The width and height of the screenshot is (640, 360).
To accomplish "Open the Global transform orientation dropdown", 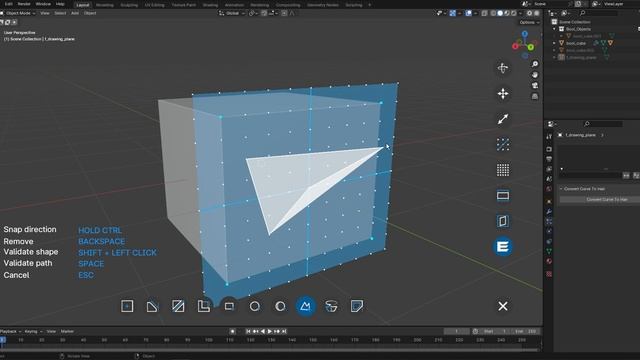I will click(232, 13).
